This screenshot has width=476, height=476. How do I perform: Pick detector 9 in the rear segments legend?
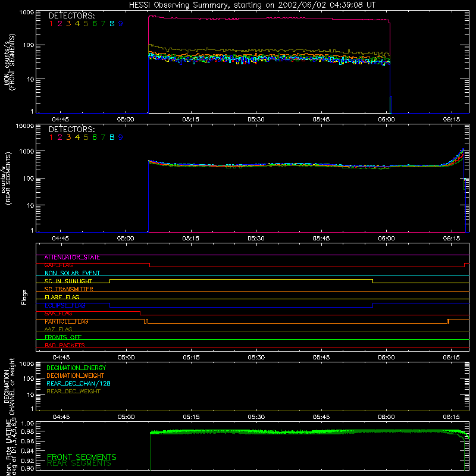[x=121, y=137]
